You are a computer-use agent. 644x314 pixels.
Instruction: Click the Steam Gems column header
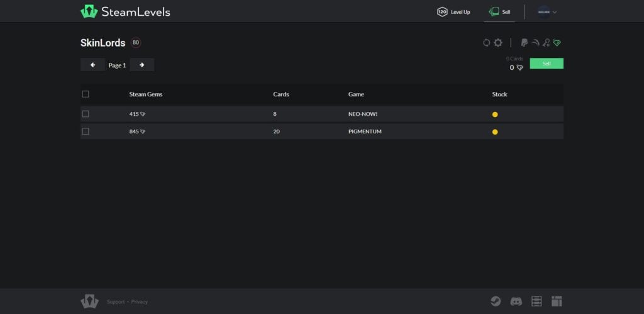pos(146,94)
